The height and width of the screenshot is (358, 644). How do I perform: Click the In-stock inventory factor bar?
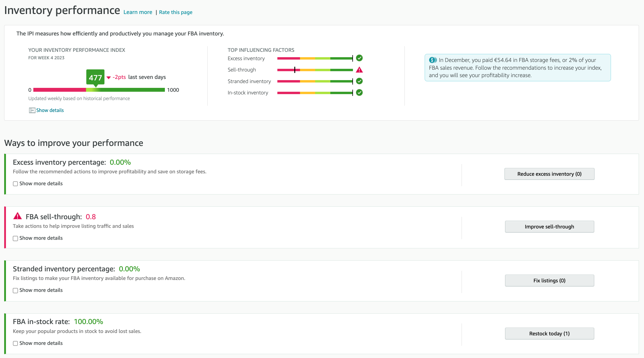click(x=315, y=93)
